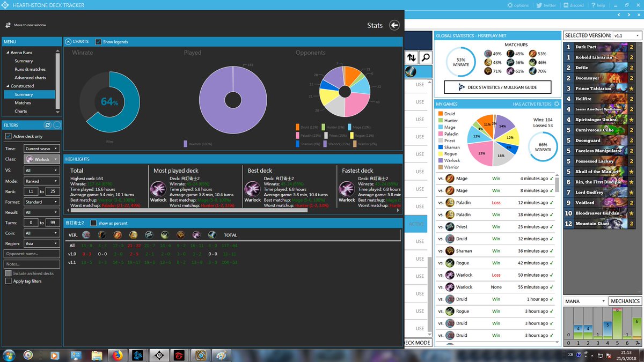Open the Result filter dropdown
This screenshot has height=362, width=644.
click(x=42, y=212)
